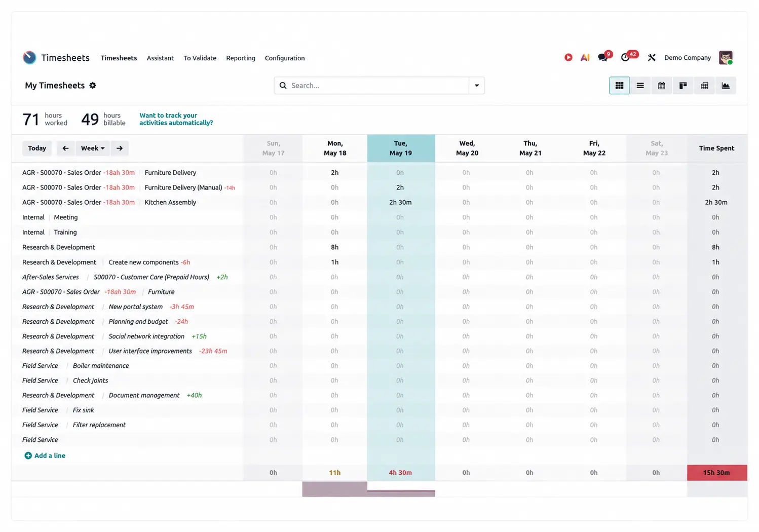
Task: Select the Furniture Delivery (Manual) task label
Action: pyautogui.click(x=183, y=187)
